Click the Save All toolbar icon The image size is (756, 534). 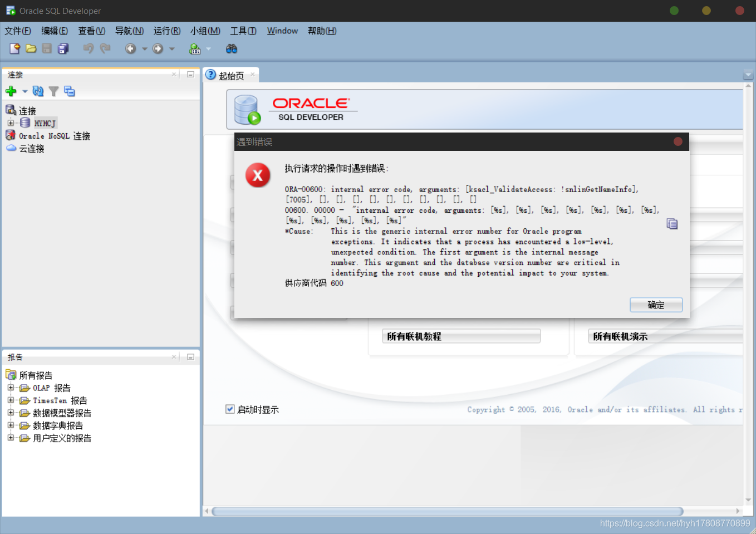click(x=63, y=48)
